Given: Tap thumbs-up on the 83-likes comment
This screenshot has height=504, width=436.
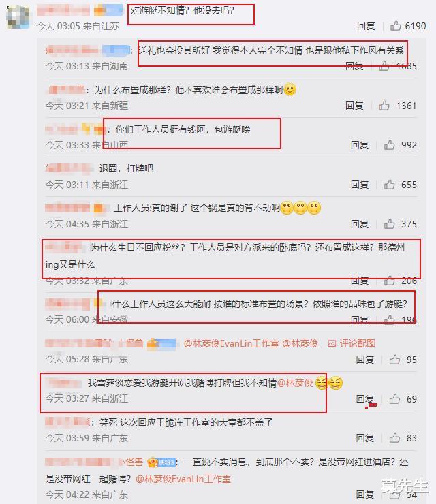Looking at the screenshot, I should [x=395, y=438].
